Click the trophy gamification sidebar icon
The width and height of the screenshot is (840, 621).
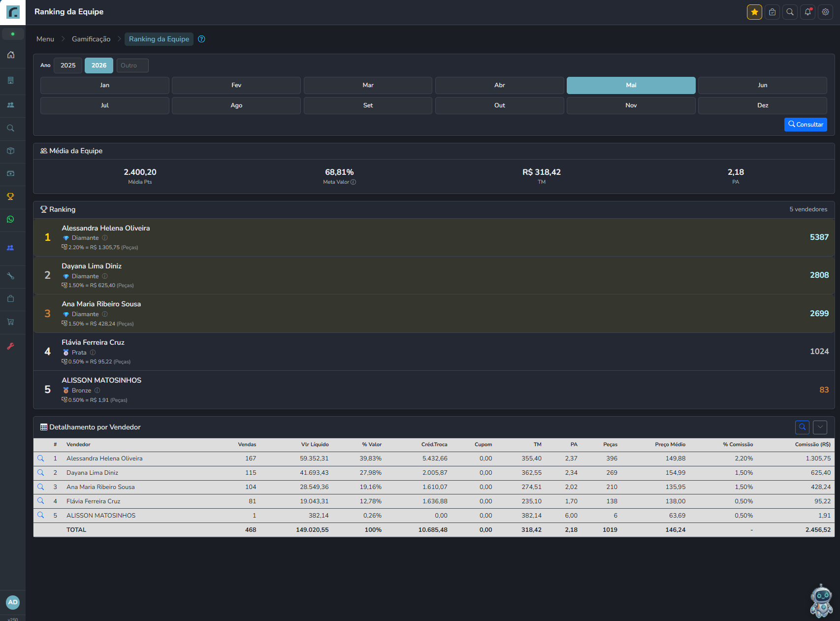click(x=10, y=196)
